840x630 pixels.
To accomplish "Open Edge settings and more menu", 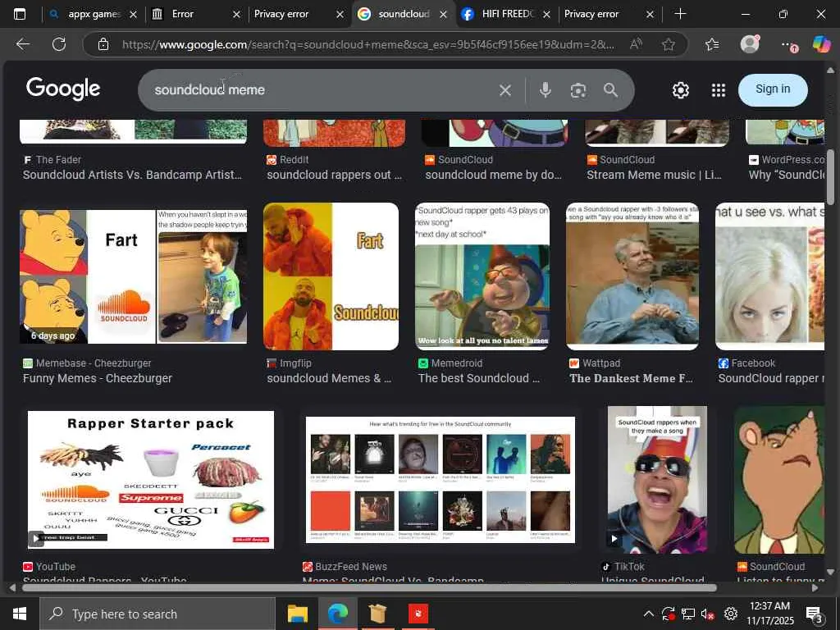I will coord(788,45).
